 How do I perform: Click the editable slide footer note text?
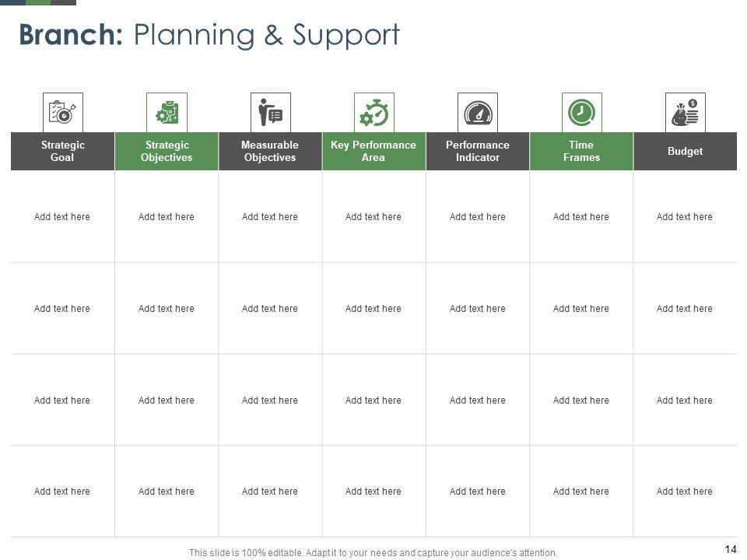(x=373, y=553)
